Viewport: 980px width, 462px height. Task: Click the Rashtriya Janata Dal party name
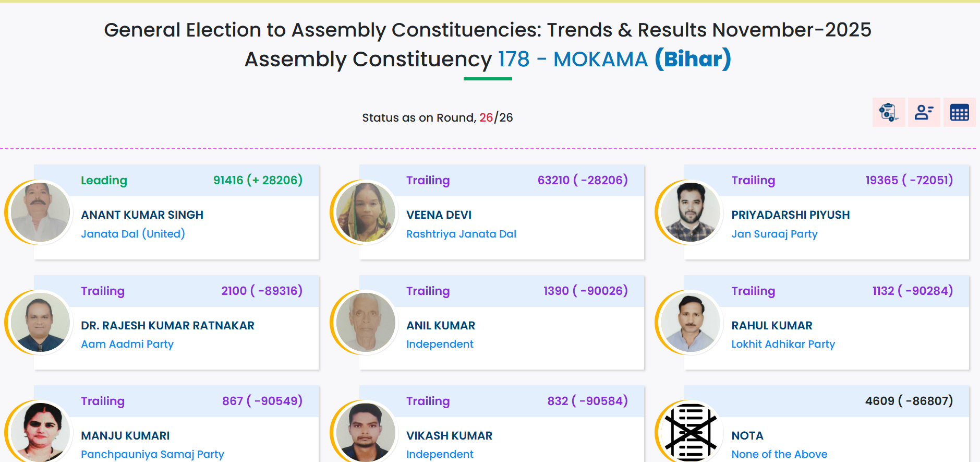pyautogui.click(x=461, y=234)
